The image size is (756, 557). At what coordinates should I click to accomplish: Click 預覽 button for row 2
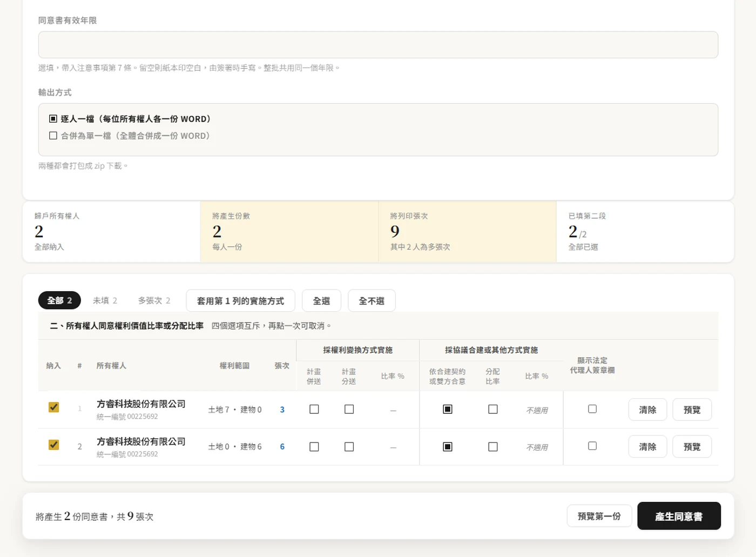point(692,447)
